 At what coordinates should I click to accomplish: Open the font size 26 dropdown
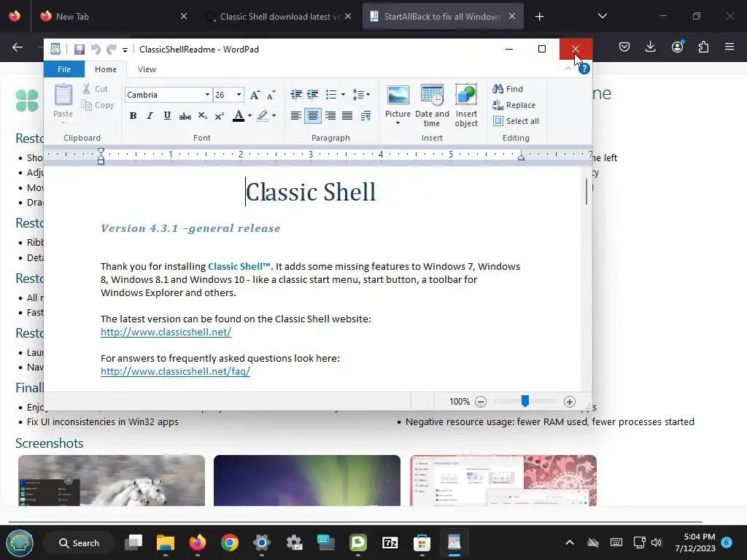239,94
